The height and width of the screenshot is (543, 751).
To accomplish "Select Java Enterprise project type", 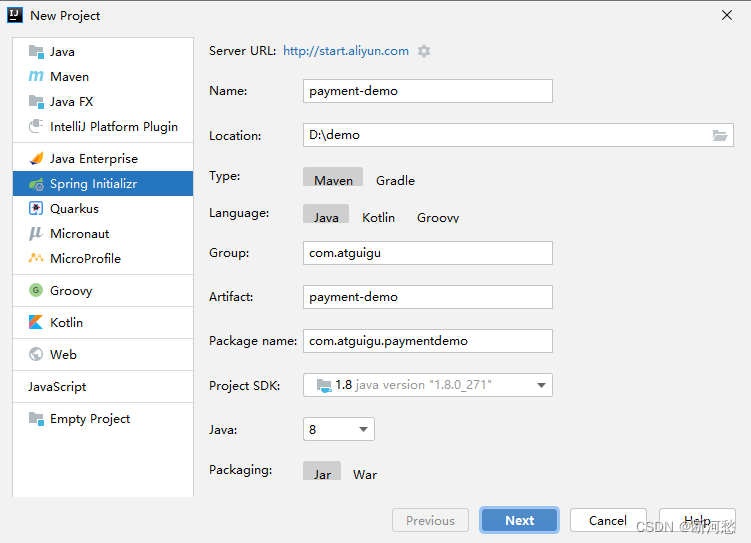I will pos(93,159).
